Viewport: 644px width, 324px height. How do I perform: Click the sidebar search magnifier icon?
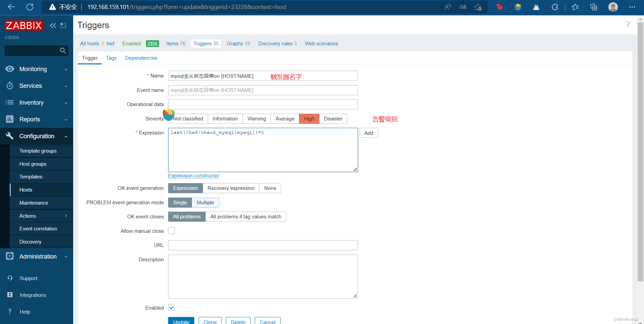(x=63, y=51)
